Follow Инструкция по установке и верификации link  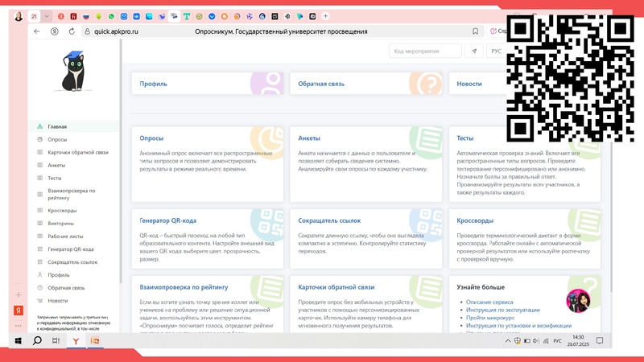tap(518, 326)
